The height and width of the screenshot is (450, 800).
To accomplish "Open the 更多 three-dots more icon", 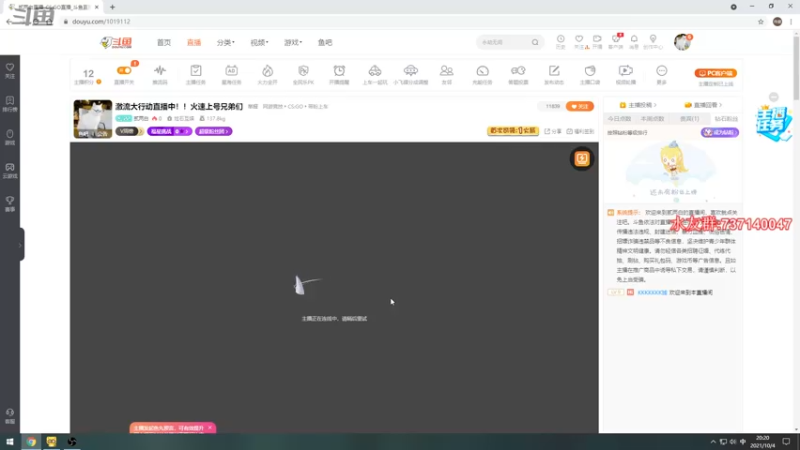I will pyautogui.click(x=662, y=70).
